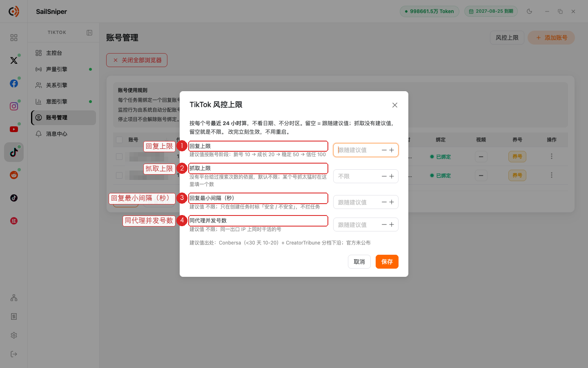Open the more actions menu for first account row
This screenshot has height=368, width=588.
552,156
